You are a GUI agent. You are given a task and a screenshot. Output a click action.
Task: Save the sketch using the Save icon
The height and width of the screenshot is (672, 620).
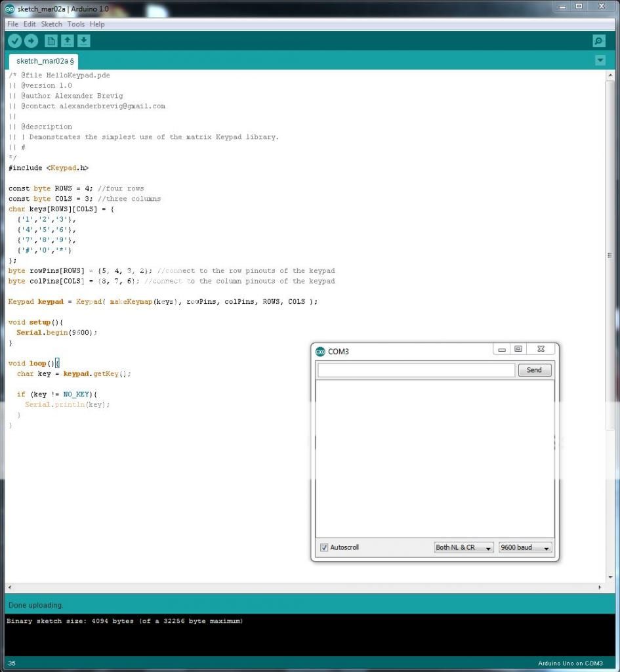click(83, 41)
